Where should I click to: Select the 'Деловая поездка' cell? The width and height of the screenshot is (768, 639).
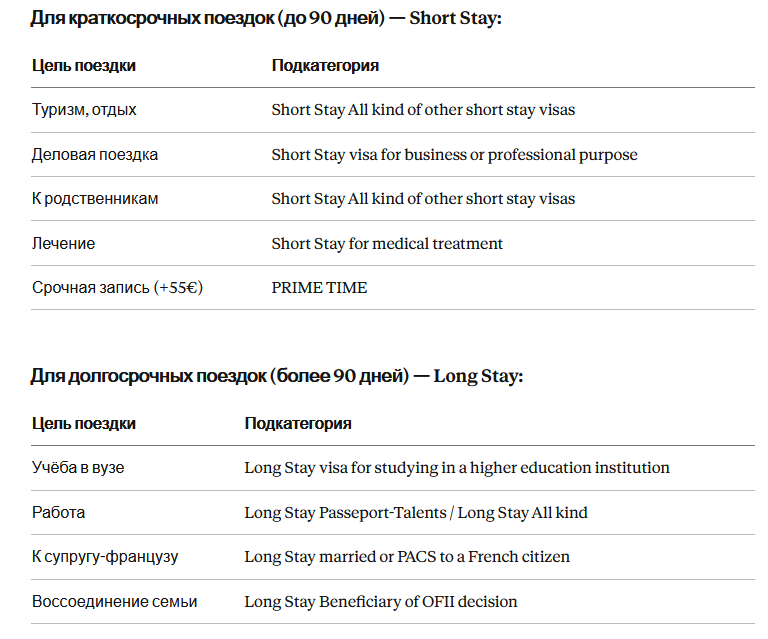(95, 155)
